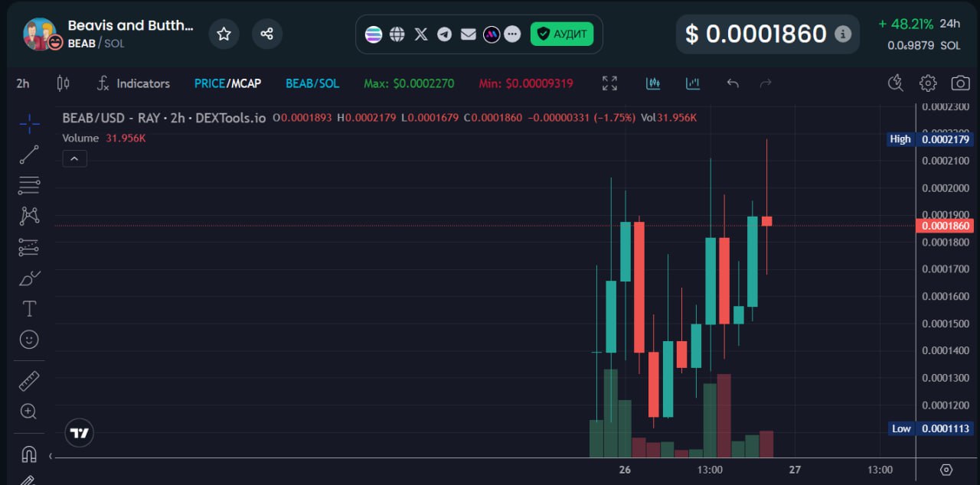Image resolution: width=980 pixels, height=485 pixels.
Task: Take a chart snapshot with camera icon
Action: 960,83
